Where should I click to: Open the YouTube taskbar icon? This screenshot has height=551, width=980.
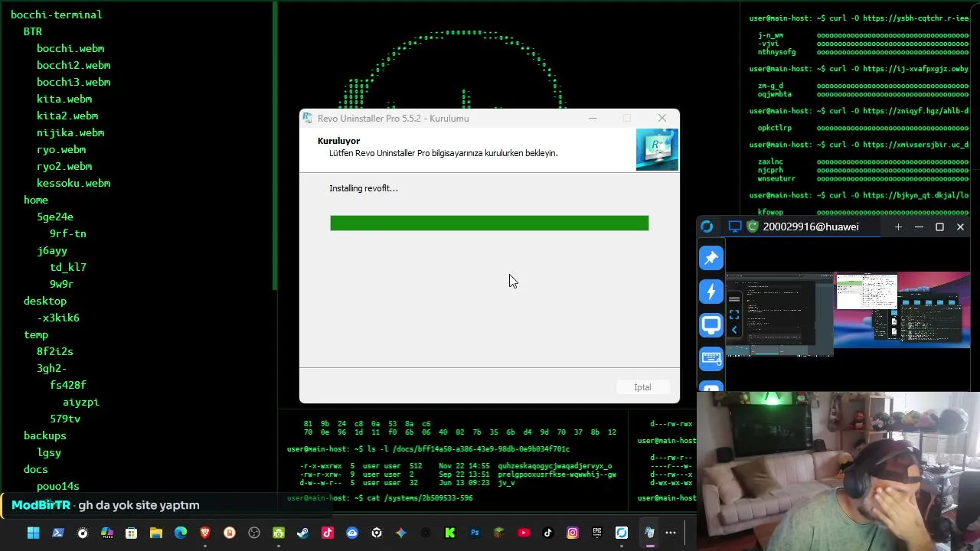524,533
